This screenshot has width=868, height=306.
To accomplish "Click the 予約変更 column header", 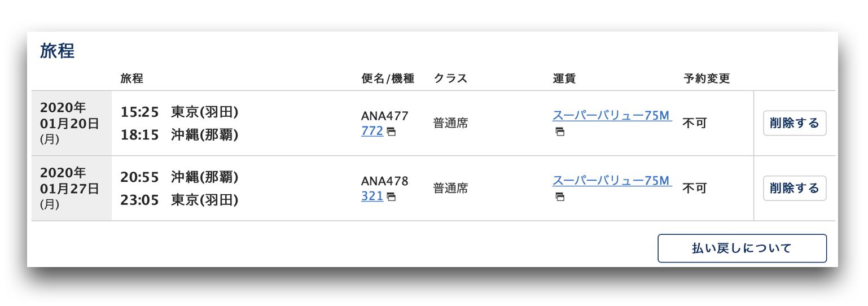I will pyautogui.click(x=706, y=78).
